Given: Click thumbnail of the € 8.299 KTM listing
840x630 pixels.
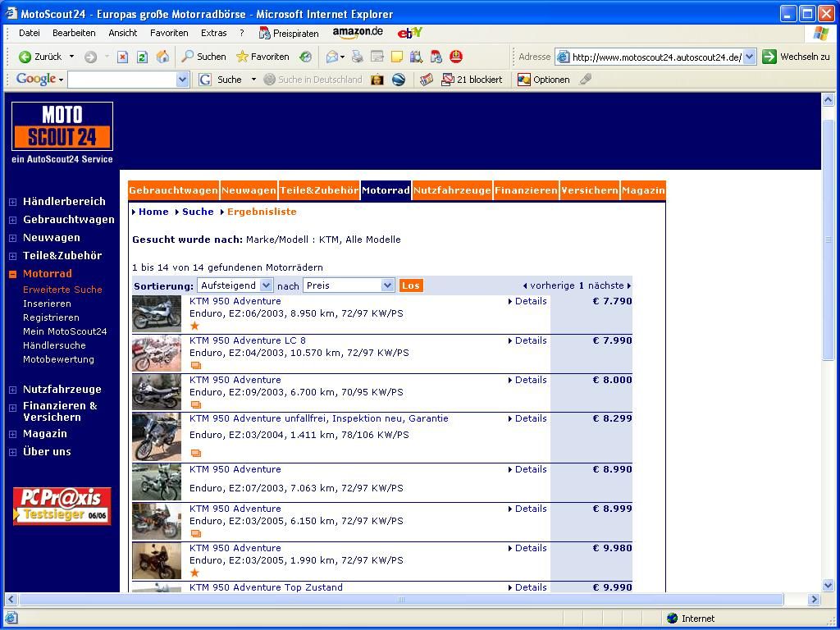Looking at the screenshot, I should click(x=157, y=437).
